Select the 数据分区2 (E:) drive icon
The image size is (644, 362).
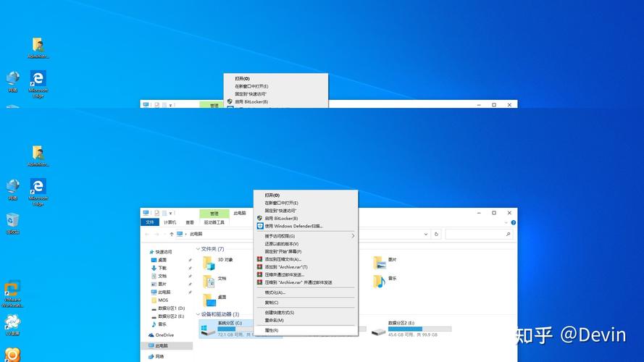(x=378, y=330)
